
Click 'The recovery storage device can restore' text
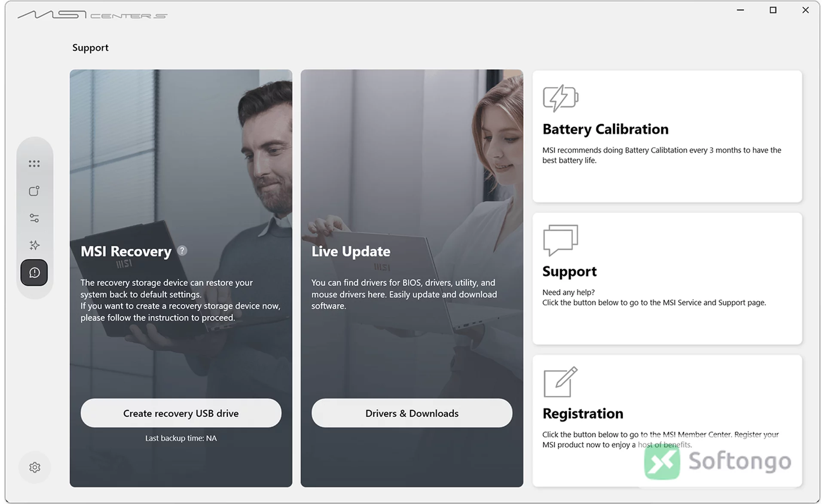[x=180, y=300]
